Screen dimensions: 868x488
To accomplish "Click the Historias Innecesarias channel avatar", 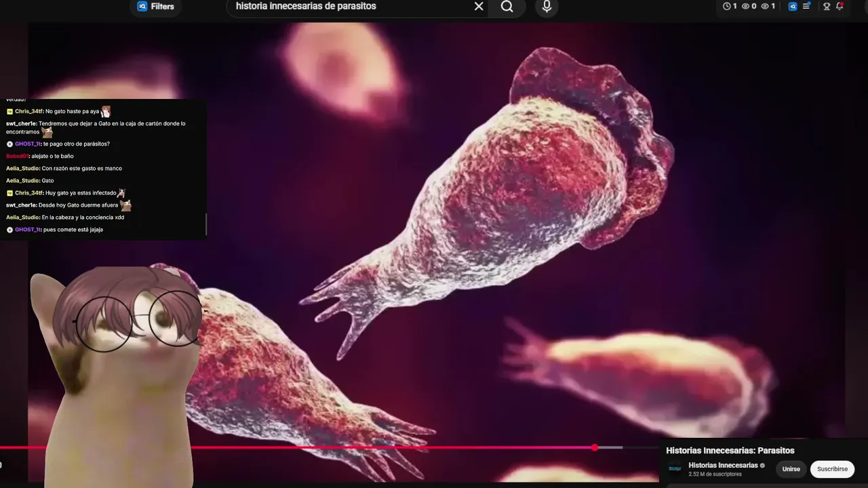I will pyautogui.click(x=675, y=469).
